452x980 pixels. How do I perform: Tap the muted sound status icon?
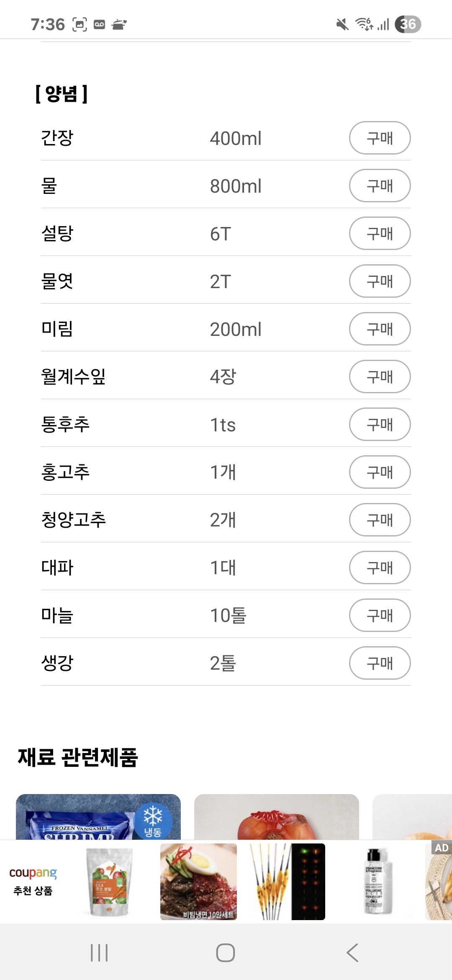pos(342,24)
